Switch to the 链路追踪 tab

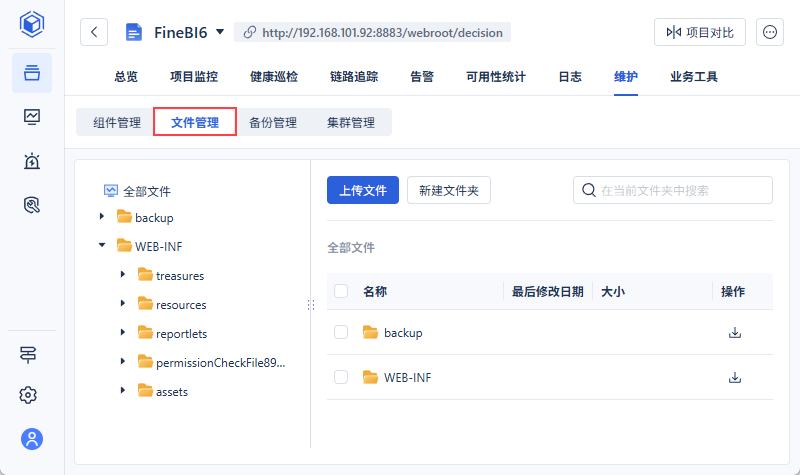point(354,77)
